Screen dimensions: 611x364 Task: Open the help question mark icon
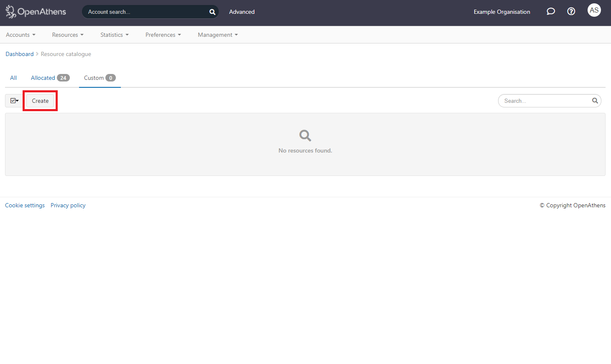(571, 11)
